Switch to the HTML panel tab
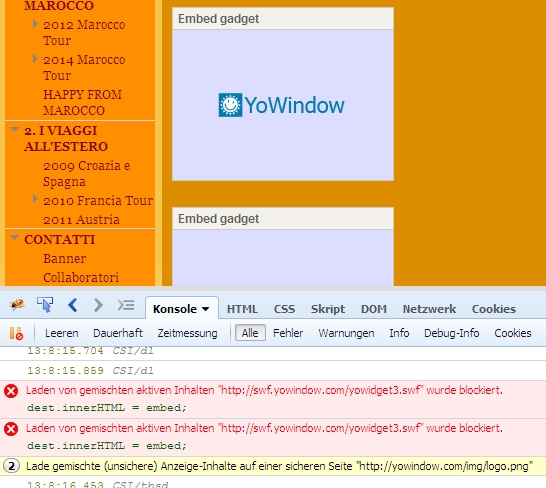 tap(242, 309)
